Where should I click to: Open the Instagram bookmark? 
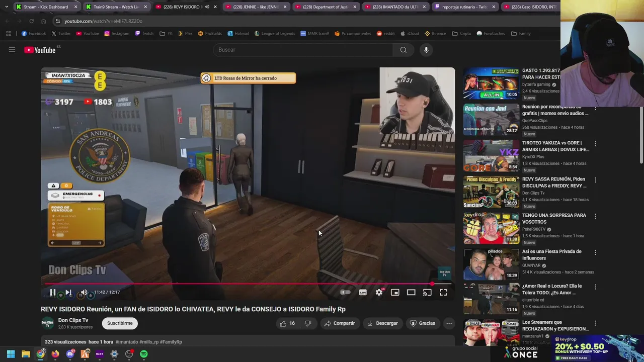(x=117, y=34)
